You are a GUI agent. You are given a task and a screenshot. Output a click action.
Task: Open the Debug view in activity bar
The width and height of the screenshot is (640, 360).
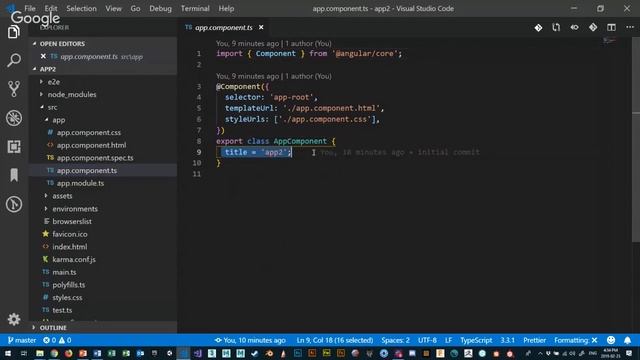pos(13,118)
